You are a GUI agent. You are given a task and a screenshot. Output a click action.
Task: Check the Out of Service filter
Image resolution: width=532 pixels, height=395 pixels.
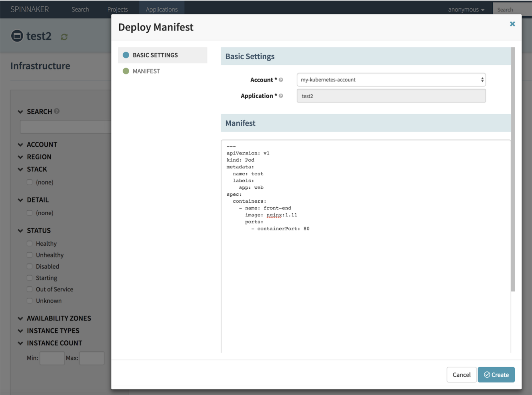coord(30,289)
